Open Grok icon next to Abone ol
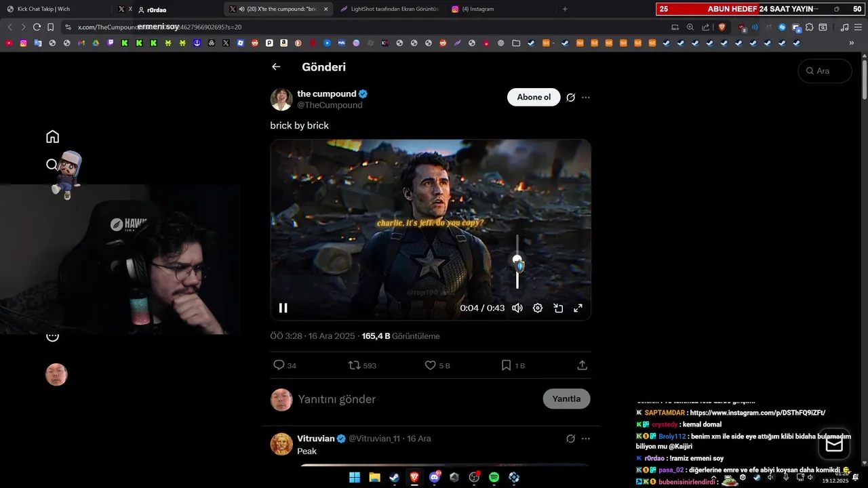Screen dimensions: 868x488 (x=571, y=98)
